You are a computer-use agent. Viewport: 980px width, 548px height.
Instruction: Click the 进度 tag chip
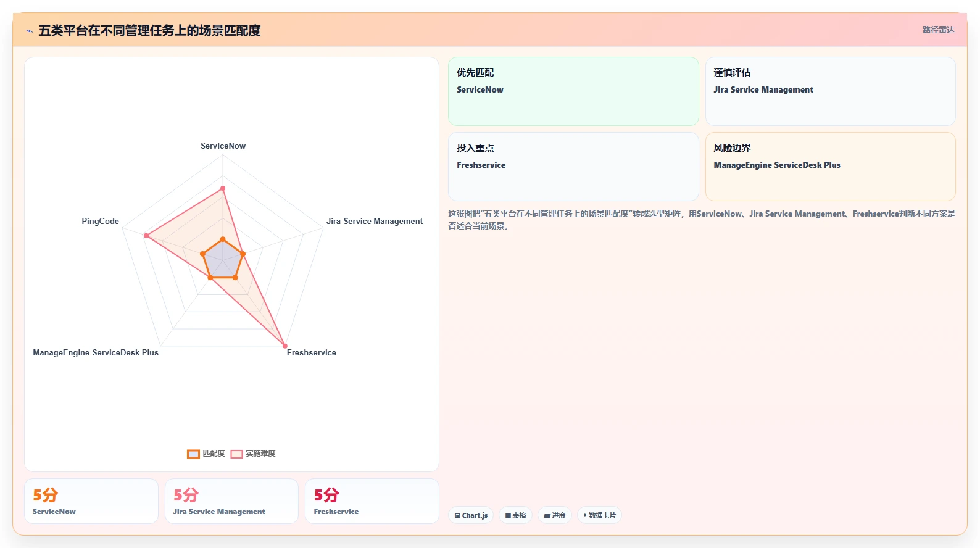click(555, 515)
